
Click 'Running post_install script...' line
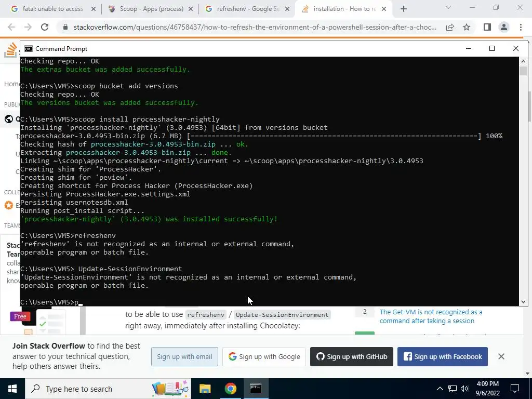(x=82, y=211)
